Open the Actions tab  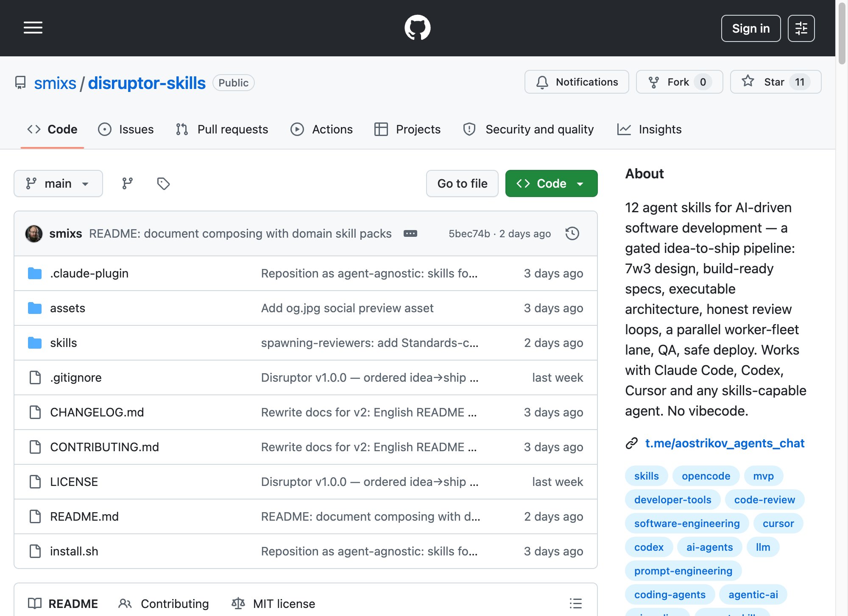pyautogui.click(x=321, y=129)
